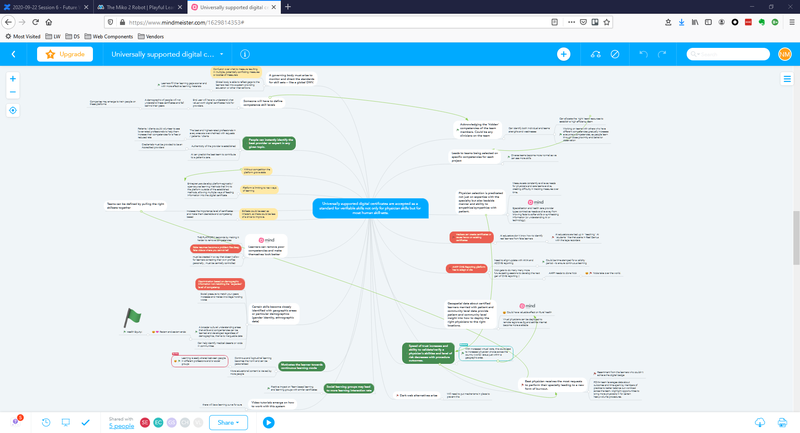Start presentation with the play button
This screenshot has width=800, height=433.
pyautogui.click(x=268, y=422)
